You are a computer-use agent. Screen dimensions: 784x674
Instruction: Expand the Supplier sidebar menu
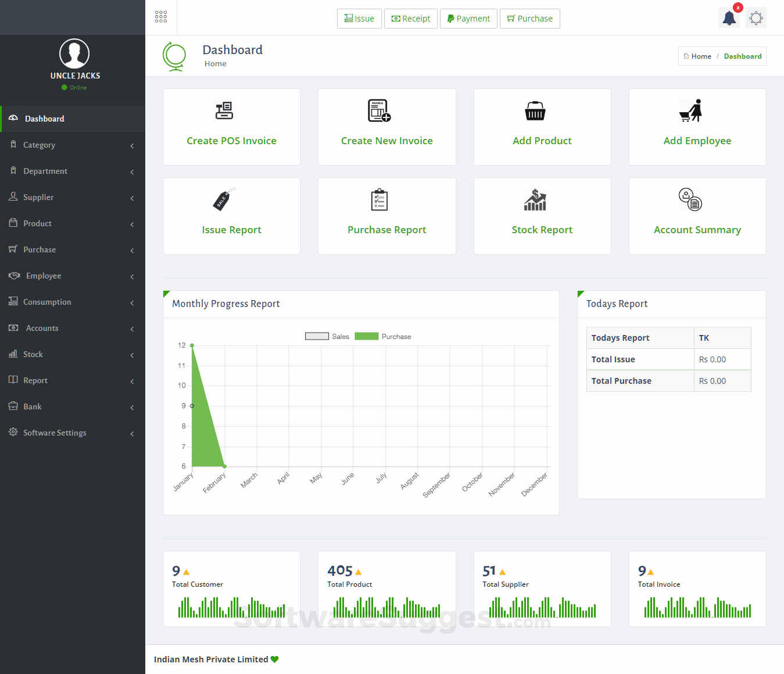click(x=73, y=197)
